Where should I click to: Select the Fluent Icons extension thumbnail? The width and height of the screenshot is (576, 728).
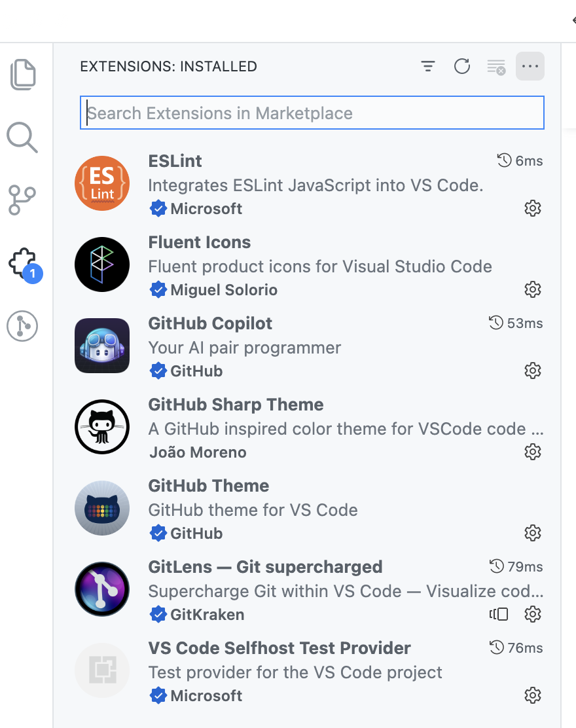click(x=102, y=264)
